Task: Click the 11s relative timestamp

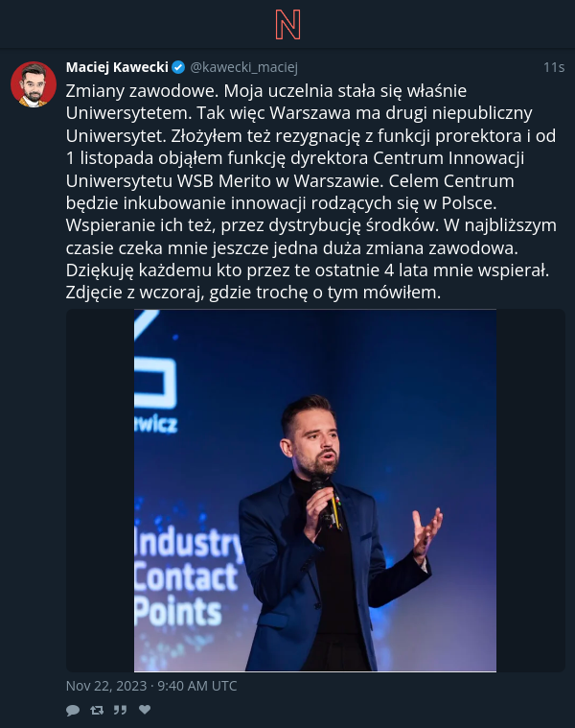Action: 554,67
